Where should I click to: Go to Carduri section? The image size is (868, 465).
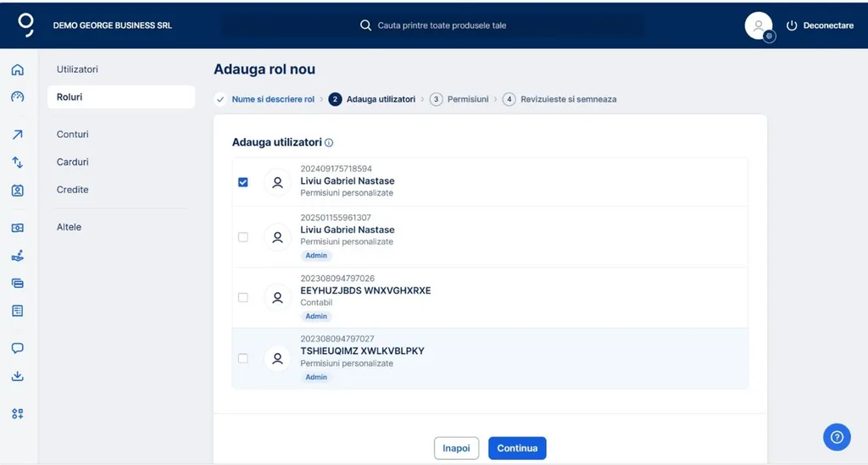coord(73,162)
